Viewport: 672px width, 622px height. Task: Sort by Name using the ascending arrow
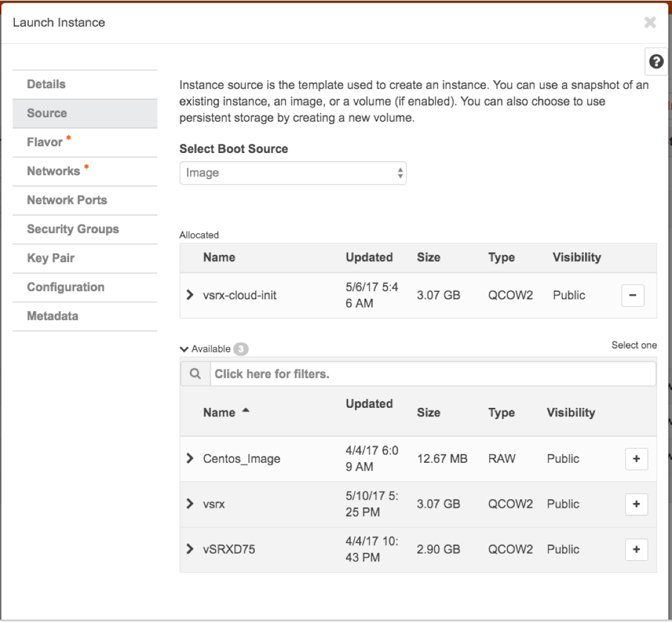point(246,411)
